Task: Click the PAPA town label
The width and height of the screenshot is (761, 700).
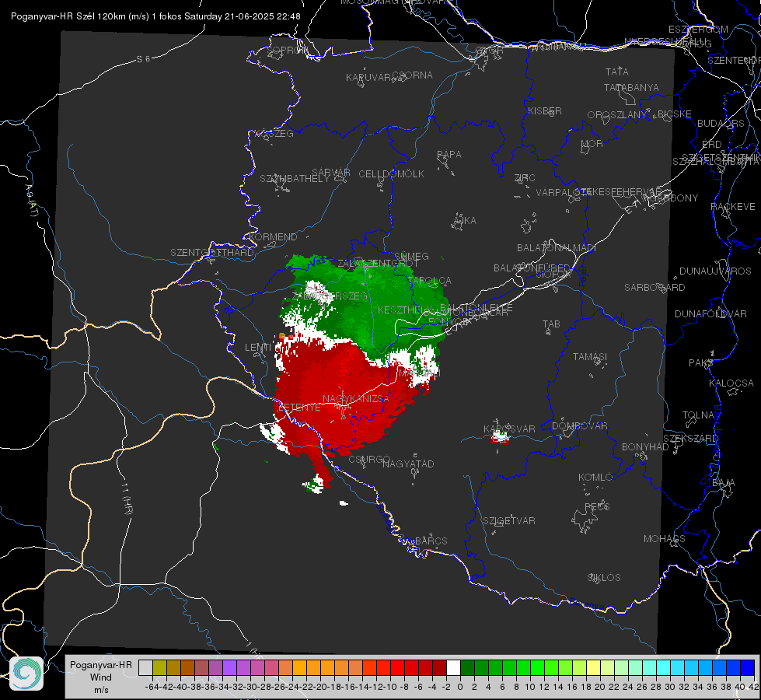Action: (x=449, y=155)
